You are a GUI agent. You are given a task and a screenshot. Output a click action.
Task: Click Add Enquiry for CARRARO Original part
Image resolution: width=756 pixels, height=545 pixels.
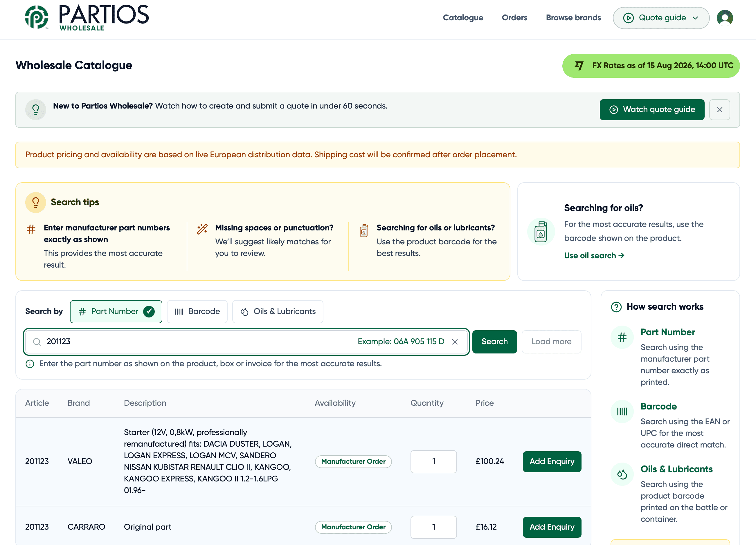(x=552, y=527)
